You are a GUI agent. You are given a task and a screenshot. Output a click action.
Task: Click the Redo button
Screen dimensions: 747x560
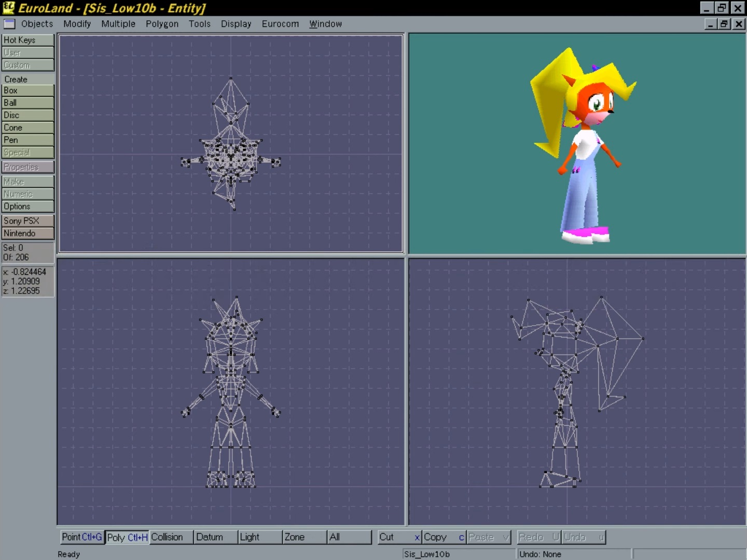[x=538, y=537]
